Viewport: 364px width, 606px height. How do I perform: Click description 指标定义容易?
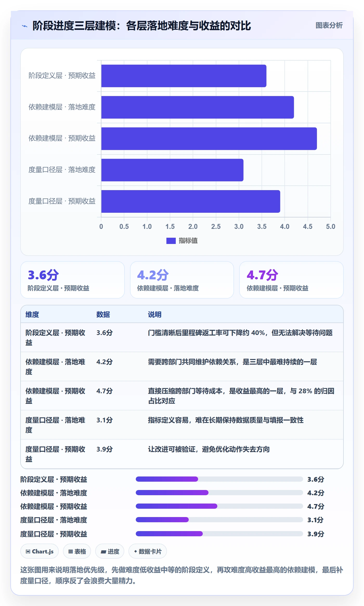point(226,420)
